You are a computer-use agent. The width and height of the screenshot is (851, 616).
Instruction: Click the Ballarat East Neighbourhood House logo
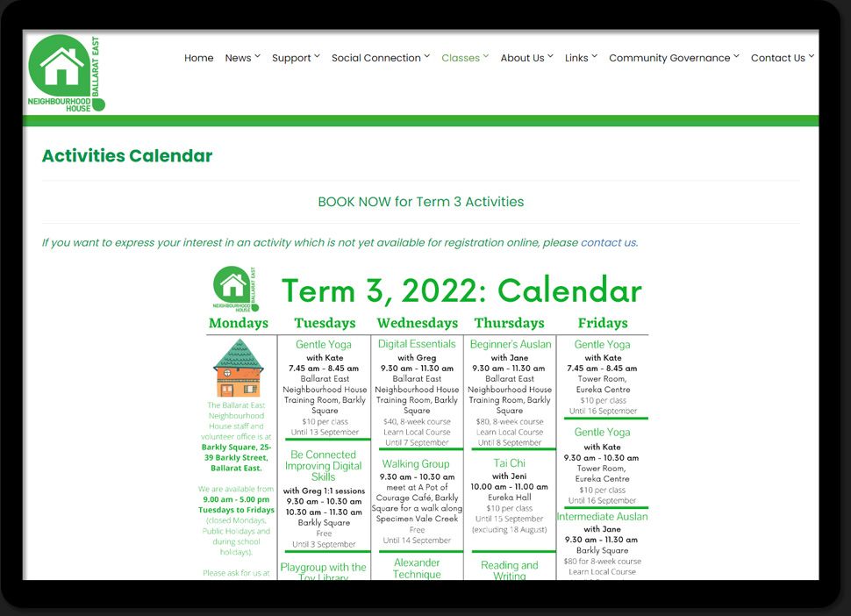[x=66, y=73]
